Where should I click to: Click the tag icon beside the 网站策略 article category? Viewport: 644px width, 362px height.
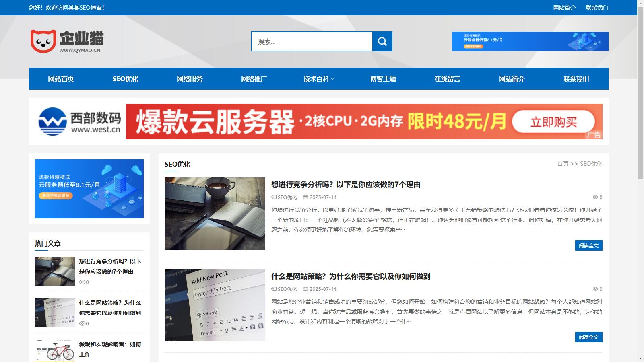274,289
